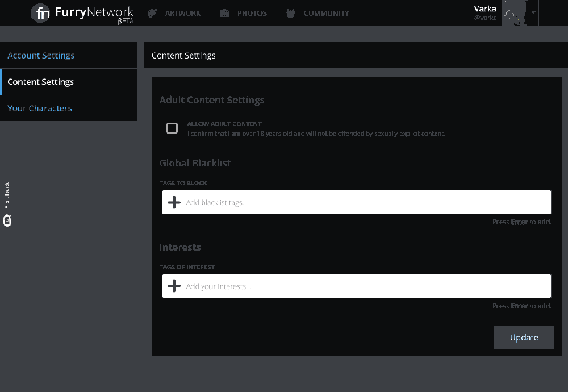Viewport: 568px width, 392px height.
Task: Open Photos via the camera icon
Action: tap(224, 13)
